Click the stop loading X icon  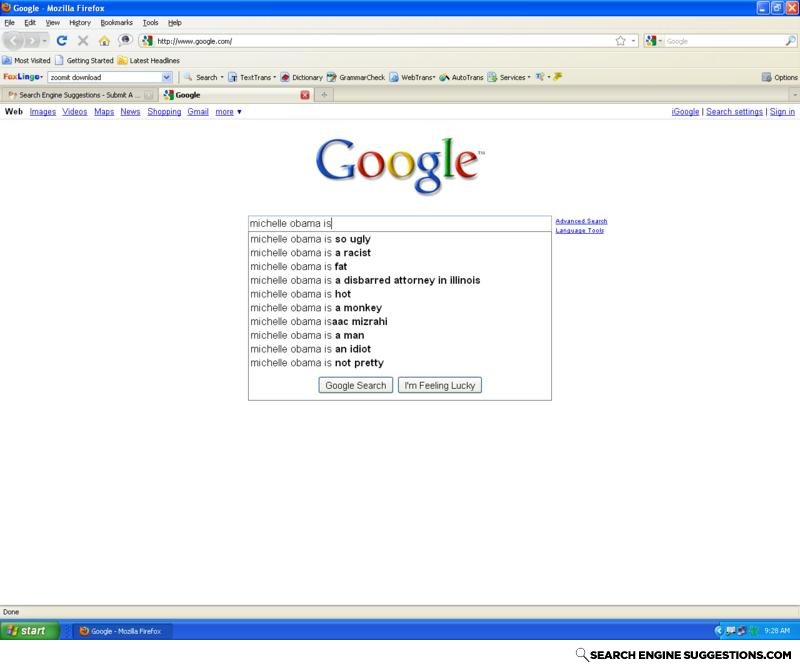point(83,41)
